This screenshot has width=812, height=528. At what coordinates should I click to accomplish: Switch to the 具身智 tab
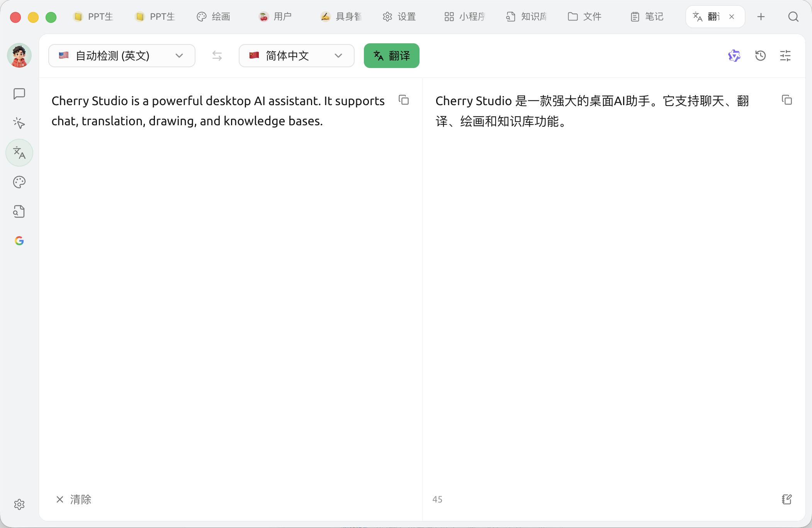[341, 17]
